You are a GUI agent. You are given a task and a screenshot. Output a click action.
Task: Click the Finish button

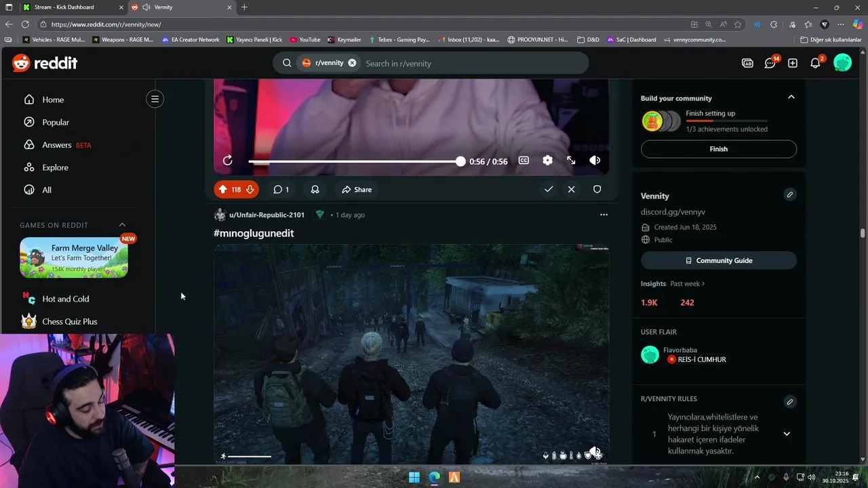click(719, 149)
